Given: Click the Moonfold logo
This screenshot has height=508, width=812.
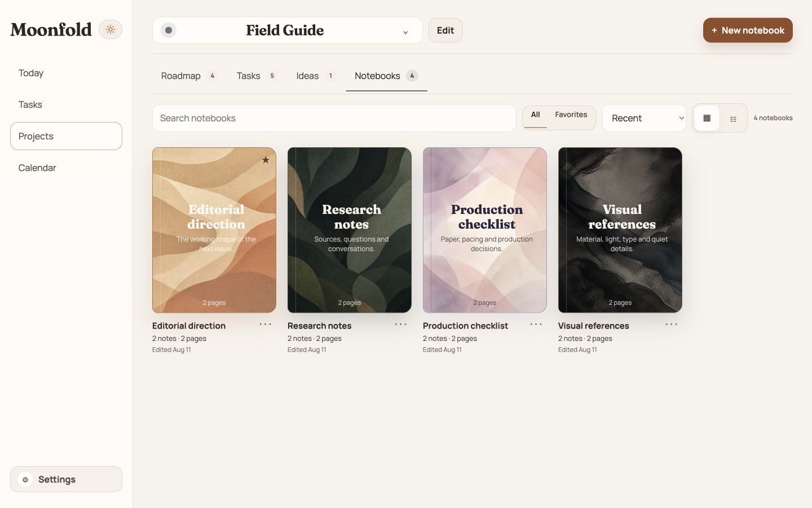Looking at the screenshot, I should tap(51, 29).
